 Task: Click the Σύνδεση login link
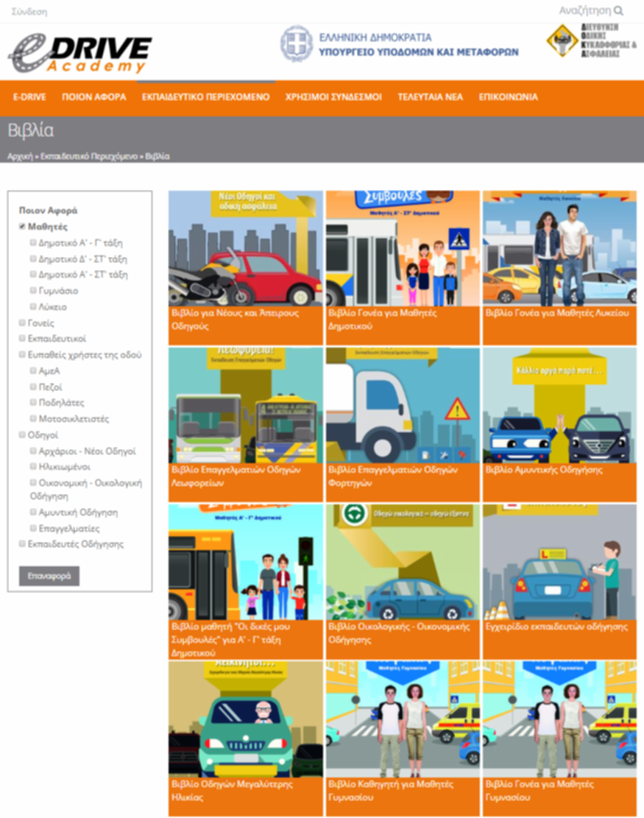pyautogui.click(x=28, y=10)
